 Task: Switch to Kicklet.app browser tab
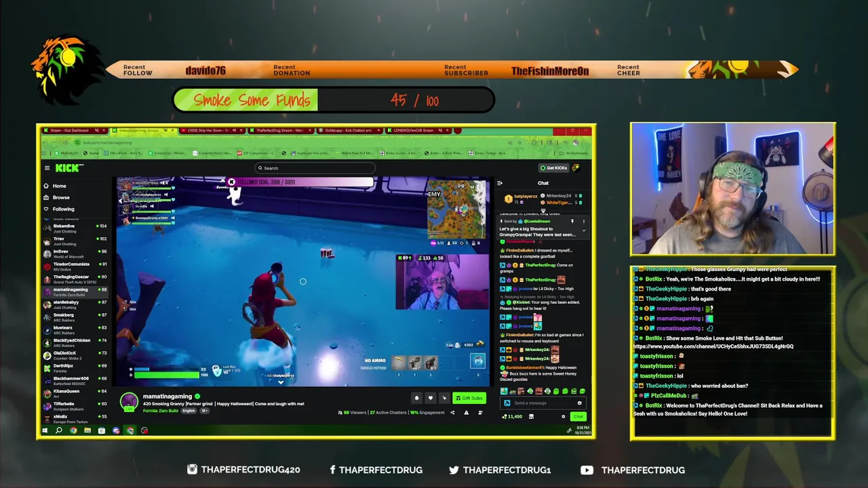tap(349, 130)
